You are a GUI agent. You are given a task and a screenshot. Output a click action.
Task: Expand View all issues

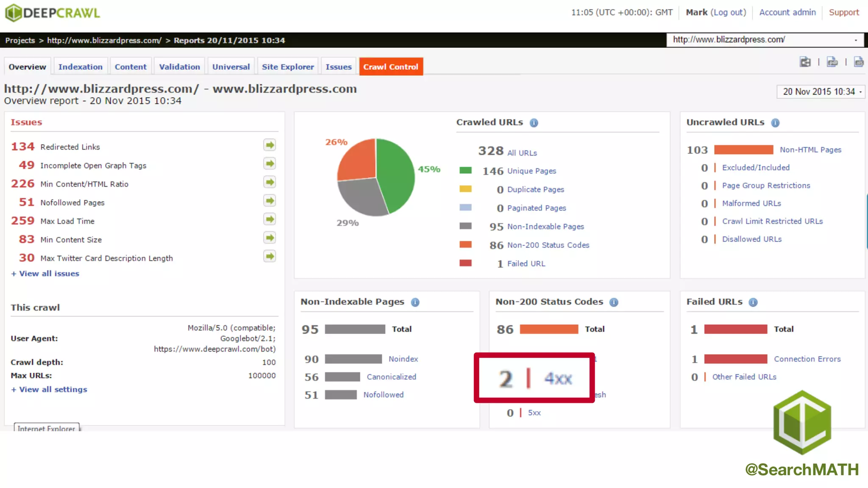click(x=45, y=274)
